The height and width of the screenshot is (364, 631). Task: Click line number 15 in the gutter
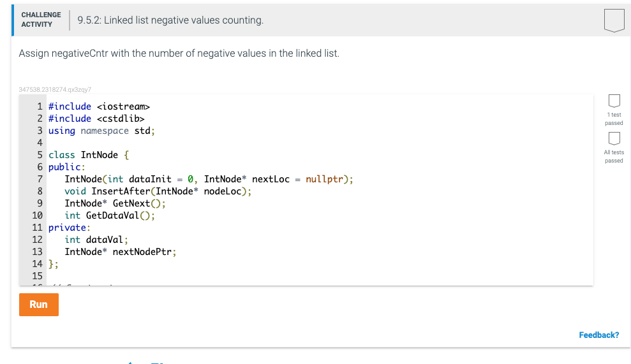37,276
